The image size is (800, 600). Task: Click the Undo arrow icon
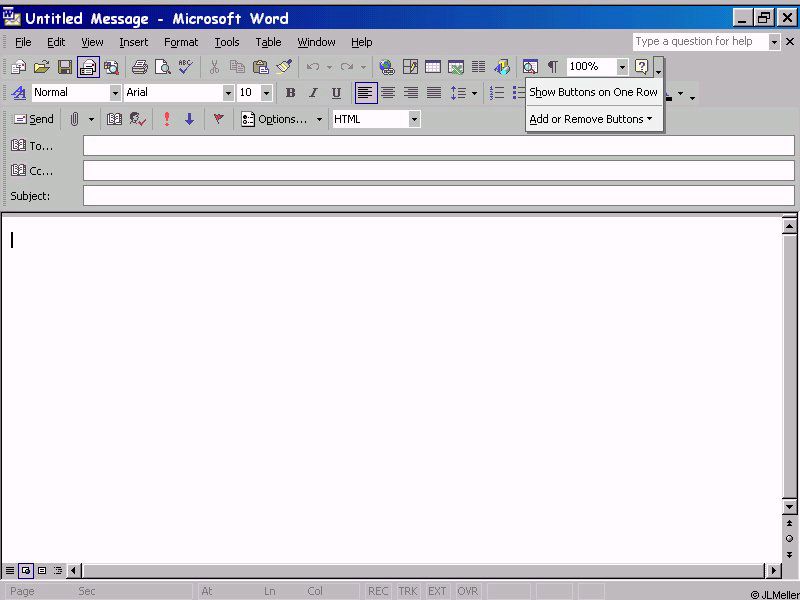coord(313,67)
